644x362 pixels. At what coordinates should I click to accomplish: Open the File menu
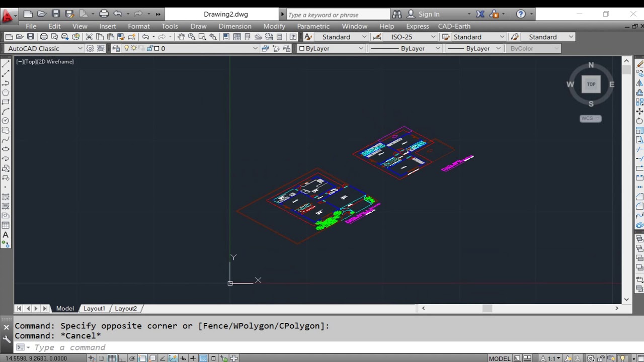click(x=31, y=26)
